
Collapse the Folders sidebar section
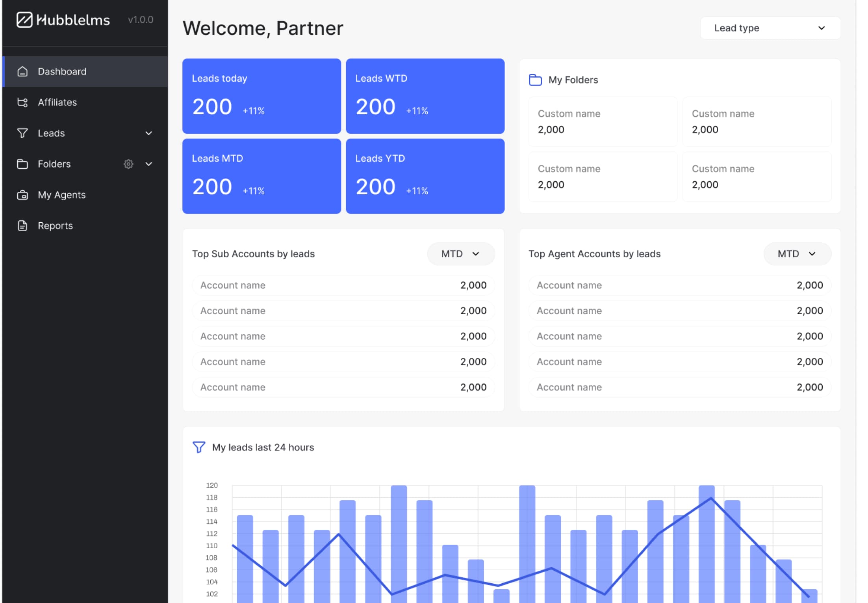148,164
